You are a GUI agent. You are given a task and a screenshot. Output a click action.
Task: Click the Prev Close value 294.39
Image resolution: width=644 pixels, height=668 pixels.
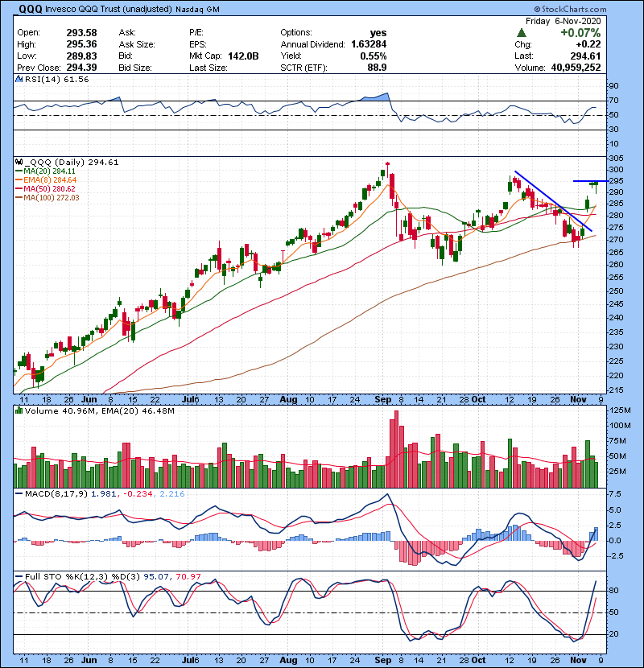[81, 68]
